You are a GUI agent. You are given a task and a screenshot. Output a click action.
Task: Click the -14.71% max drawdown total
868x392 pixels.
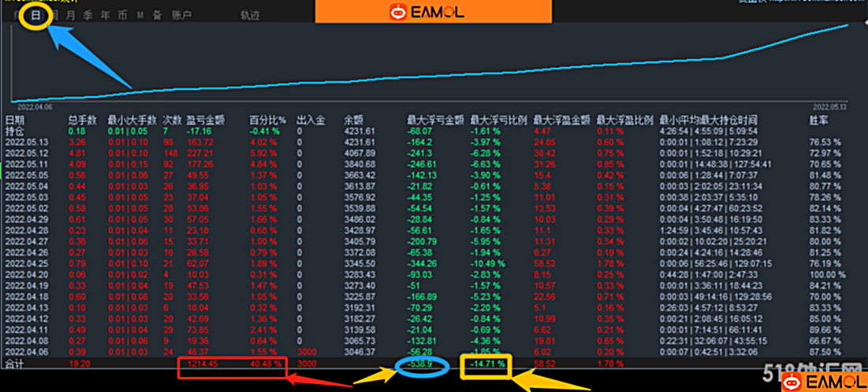pyautogui.click(x=486, y=364)
